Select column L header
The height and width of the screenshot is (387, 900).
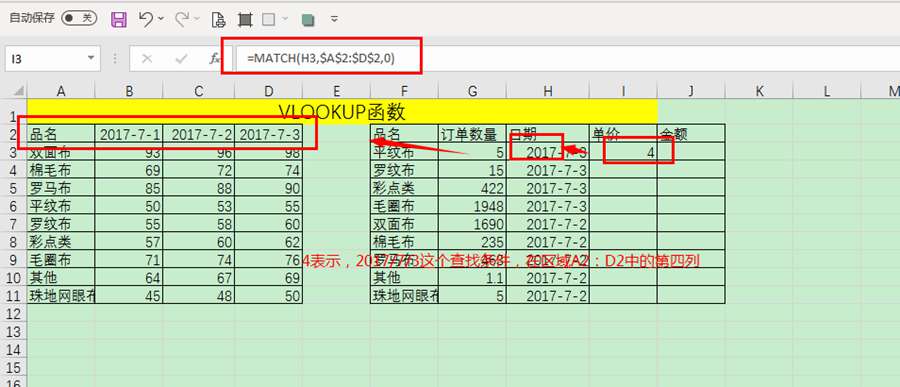(827, 91)
